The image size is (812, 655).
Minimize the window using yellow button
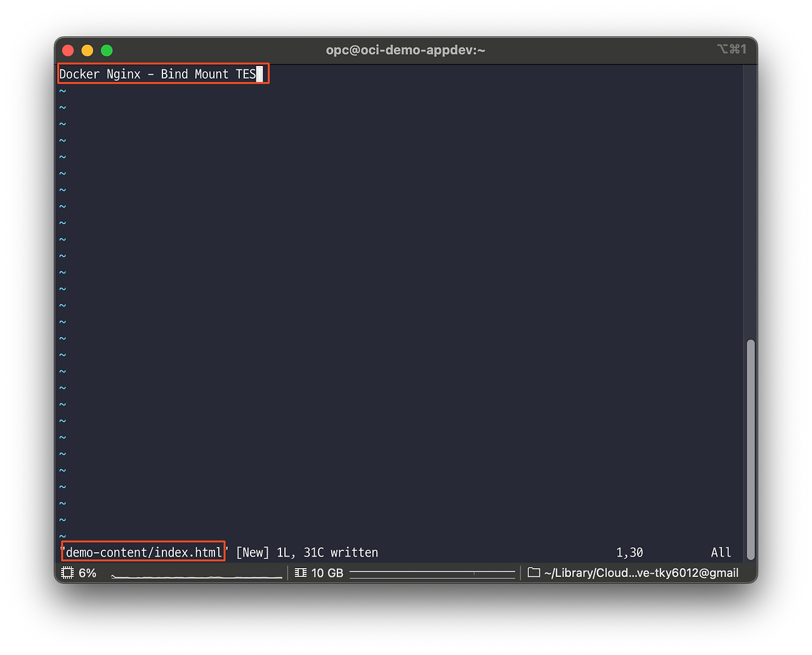(88, 50)
